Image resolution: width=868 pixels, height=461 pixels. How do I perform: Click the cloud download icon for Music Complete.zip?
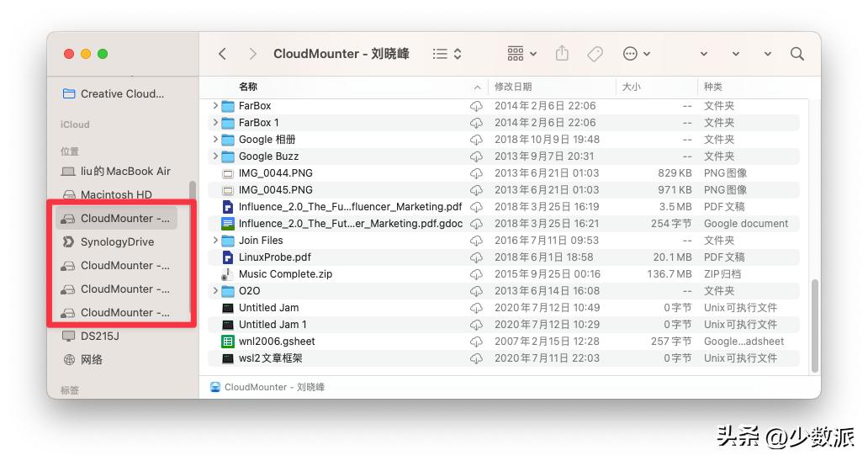(476, 274)
